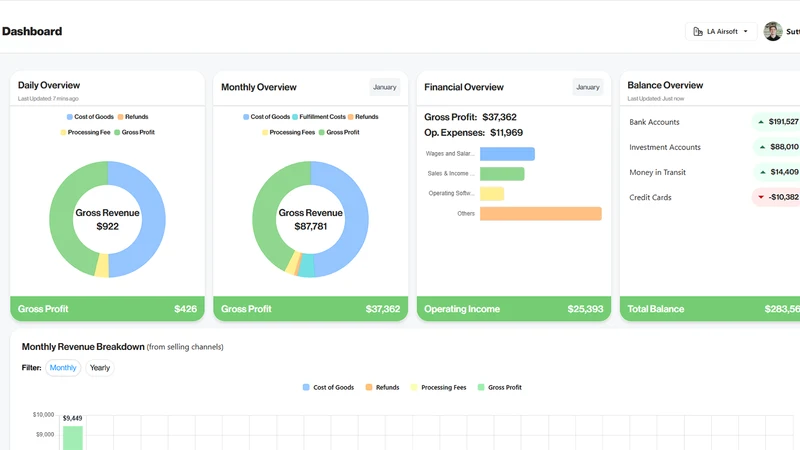Click the $88,010 investment balance badge
800x450 pixels.
(776, 146)
